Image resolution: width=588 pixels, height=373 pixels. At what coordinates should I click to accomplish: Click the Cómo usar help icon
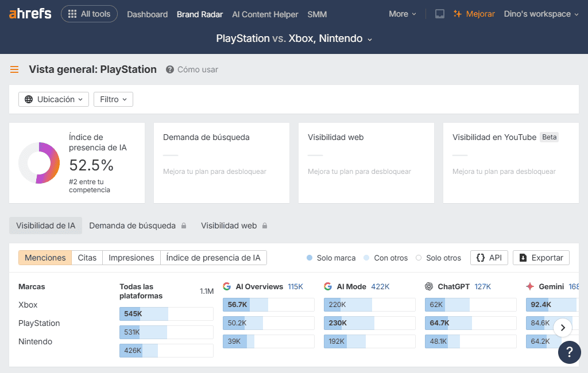pyautogui.click(x=169, y=69)
